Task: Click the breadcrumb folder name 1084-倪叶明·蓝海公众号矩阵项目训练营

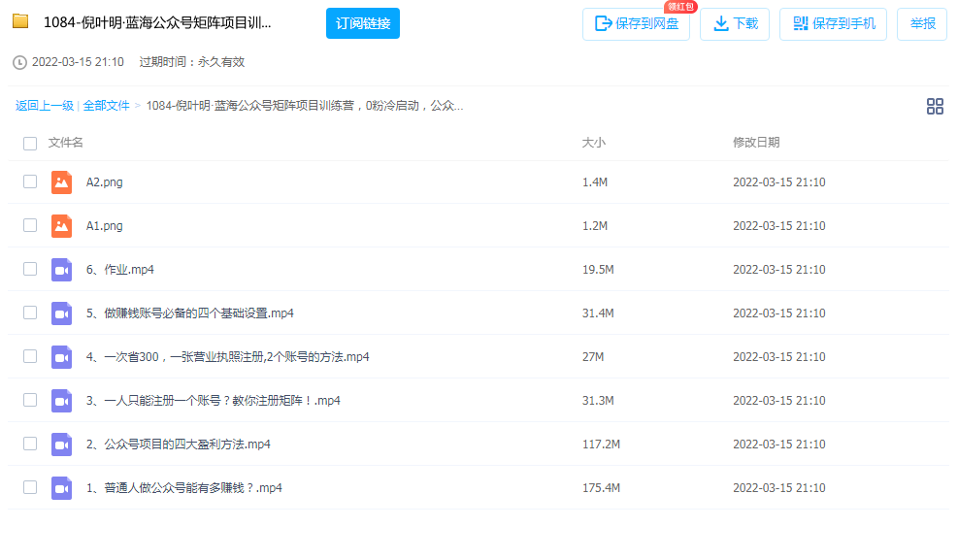Action: (x=305, y=106)
